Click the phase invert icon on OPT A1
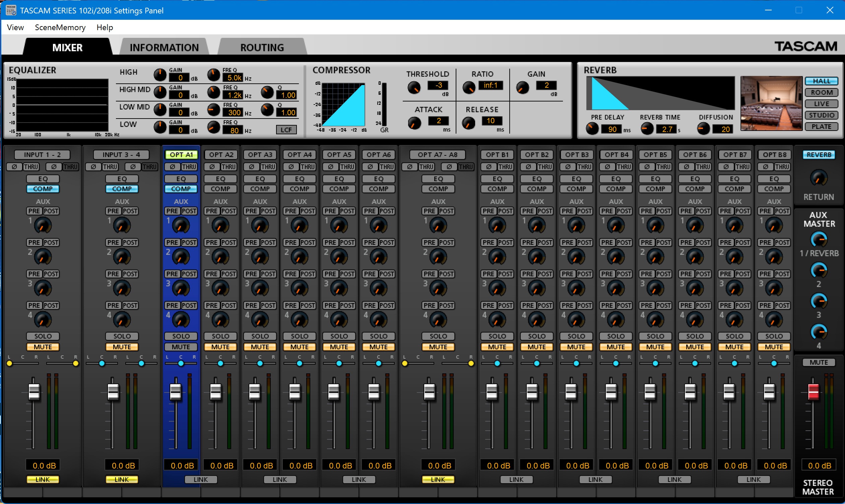Image resolution: width=845 pixels, height=504 pixels. tap(172, 167)
